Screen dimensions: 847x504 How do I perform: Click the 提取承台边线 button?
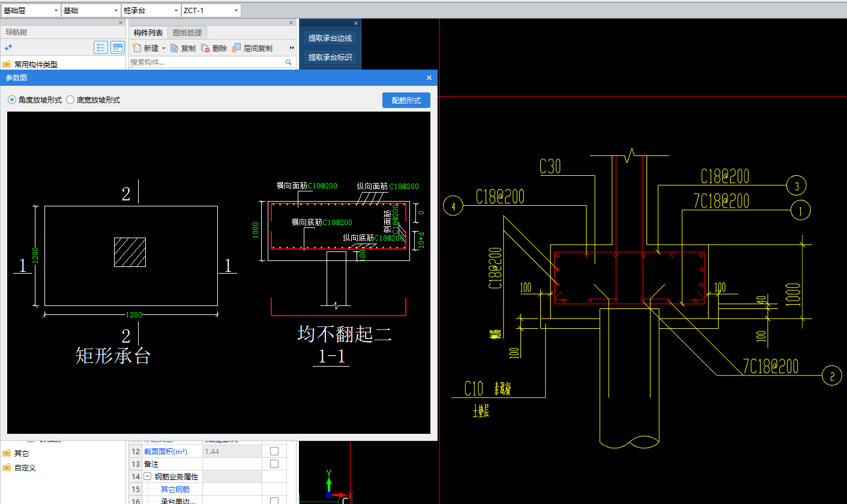point(330,38)
